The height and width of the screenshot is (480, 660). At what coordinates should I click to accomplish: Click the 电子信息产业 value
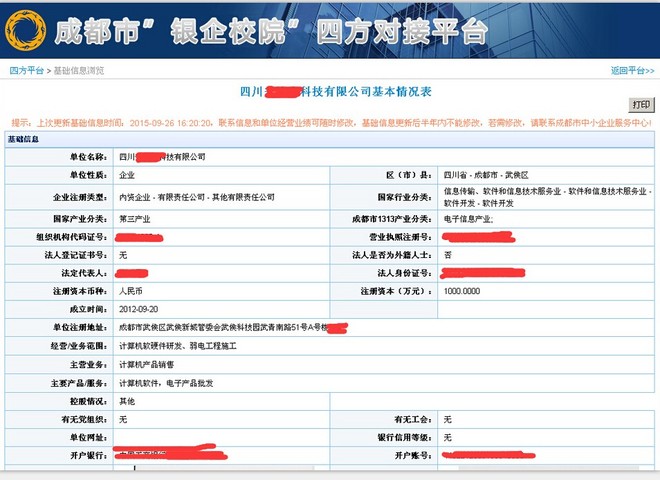(x=468, y=219)
